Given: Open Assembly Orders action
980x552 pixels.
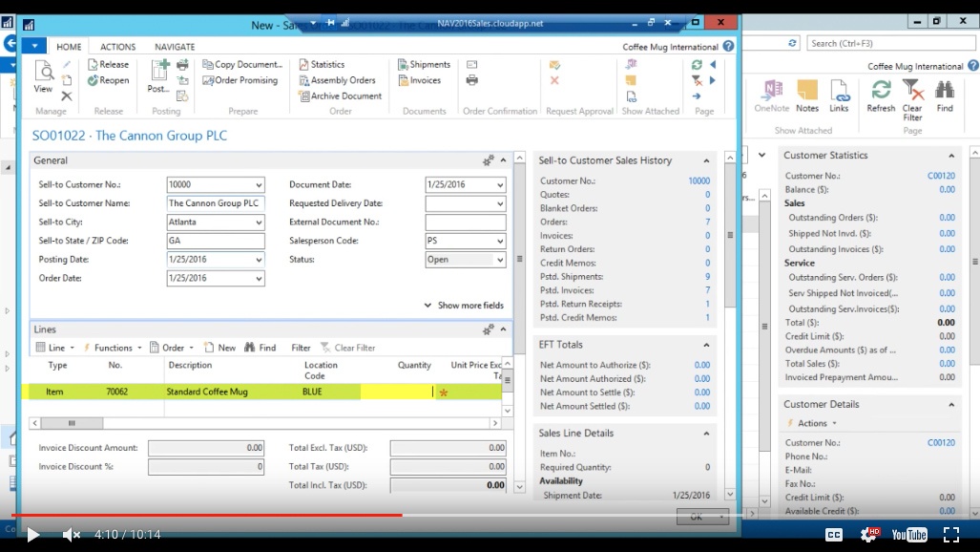Looking at the screenshot, I should [x=338, y=80].
